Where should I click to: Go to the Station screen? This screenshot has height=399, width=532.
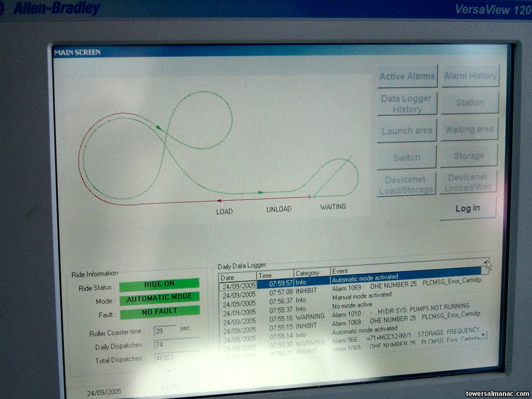(470, 103)
